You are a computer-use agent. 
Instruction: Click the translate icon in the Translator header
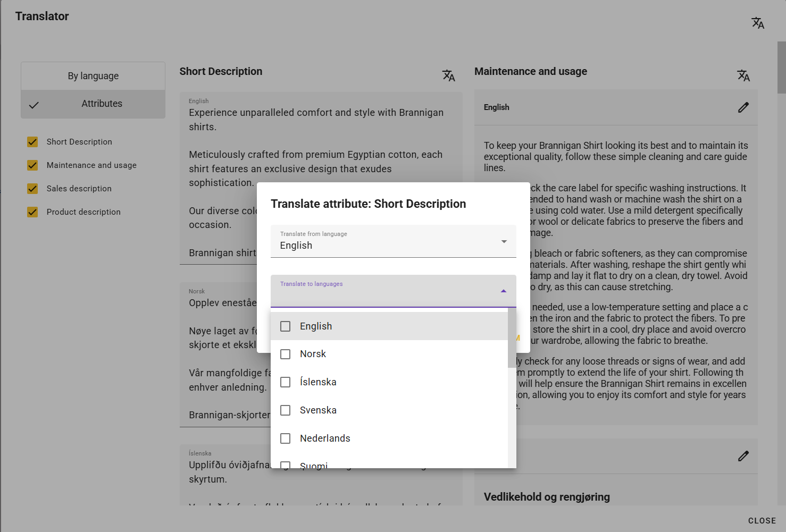pyautogui.click(x=758, y=23)
